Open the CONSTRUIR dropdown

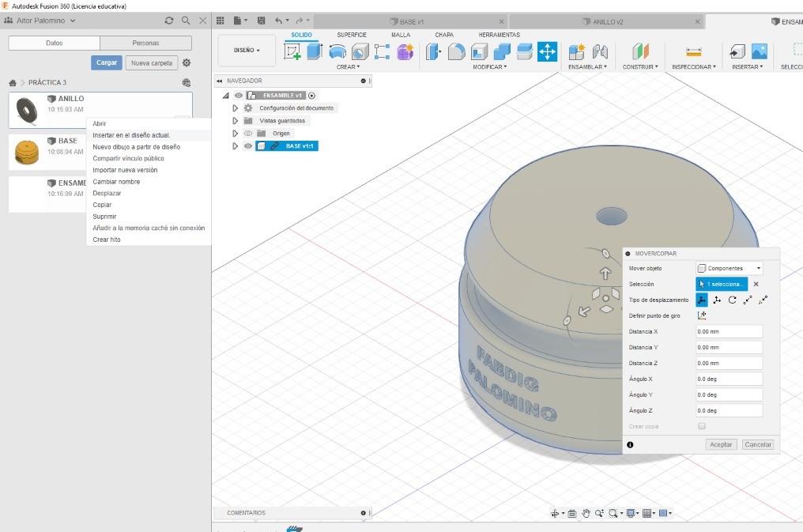point(640,67)
